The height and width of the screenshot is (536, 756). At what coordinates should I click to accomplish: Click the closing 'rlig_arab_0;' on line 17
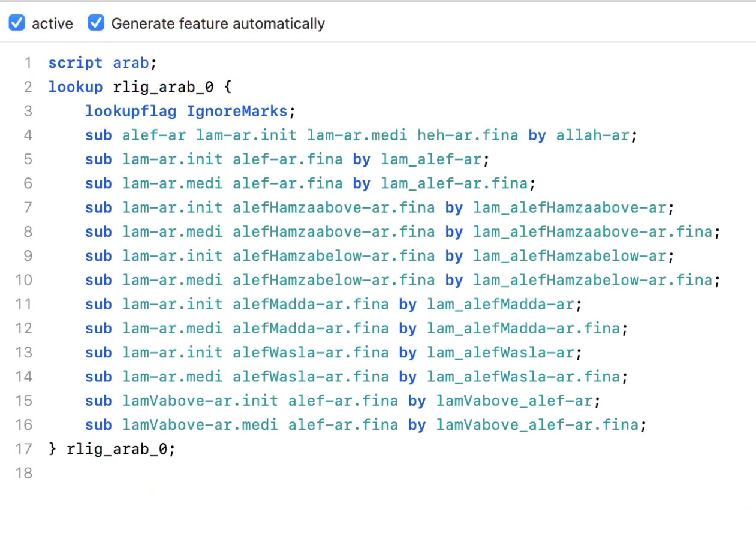point(121,449)
